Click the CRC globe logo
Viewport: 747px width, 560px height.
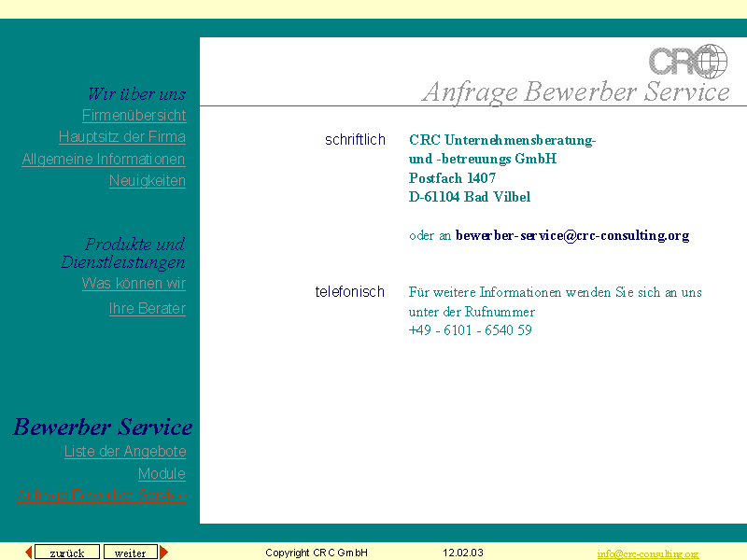(x=688, y=61)
